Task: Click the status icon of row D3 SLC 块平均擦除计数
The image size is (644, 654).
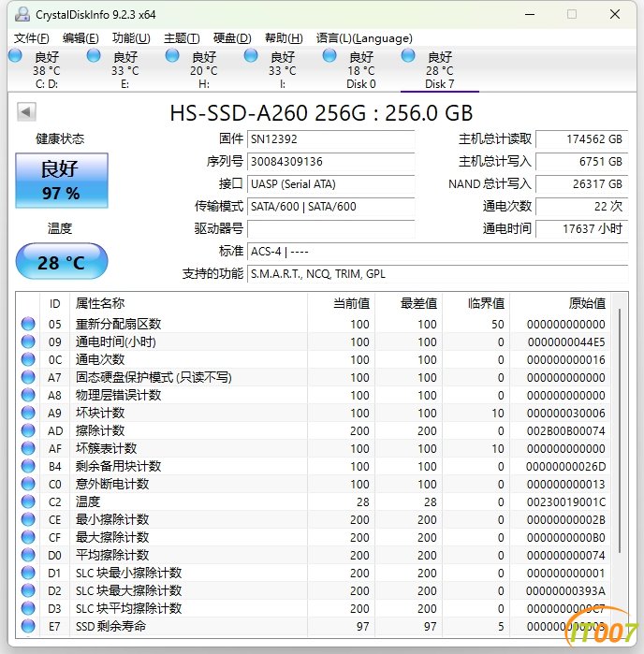Action: (28, 608)
